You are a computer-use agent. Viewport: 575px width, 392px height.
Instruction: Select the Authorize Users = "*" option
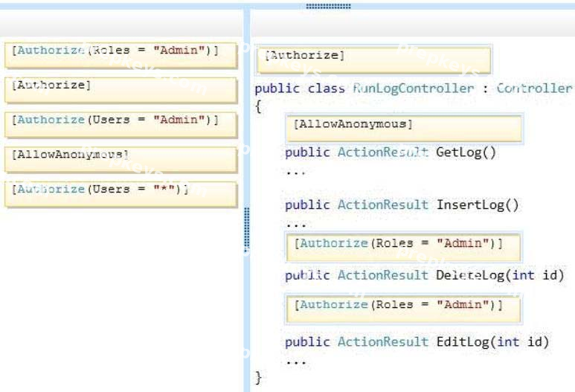(121, 195)
